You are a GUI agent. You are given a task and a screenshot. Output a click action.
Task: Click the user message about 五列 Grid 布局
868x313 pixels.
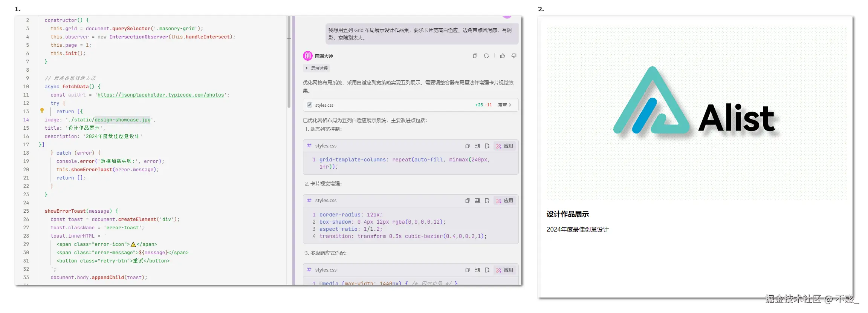(422, 34)
